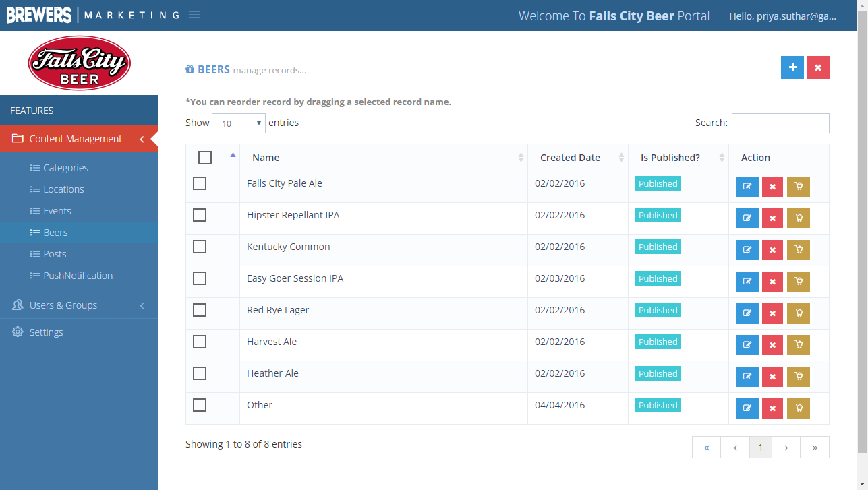Viewport: 868px width, 490px height.
Task: Tick the select-all checkbox in table header
Action: click(205, 158)
